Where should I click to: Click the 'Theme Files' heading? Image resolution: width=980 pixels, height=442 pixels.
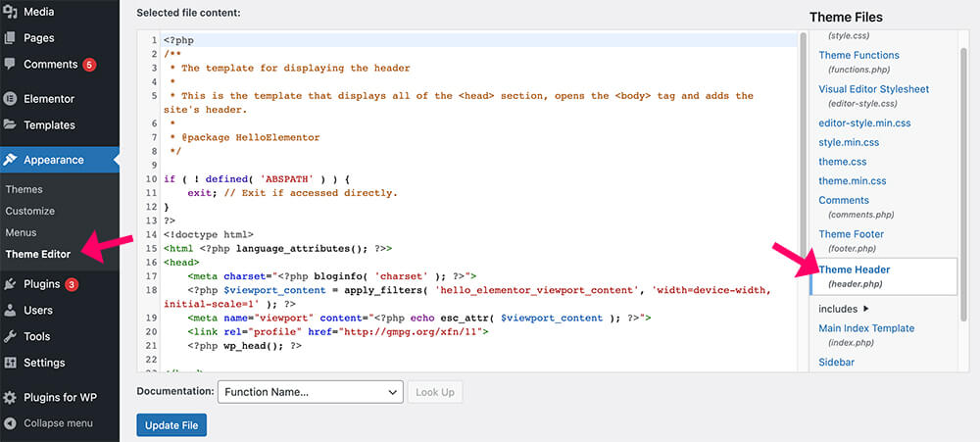tap(846, 18)
